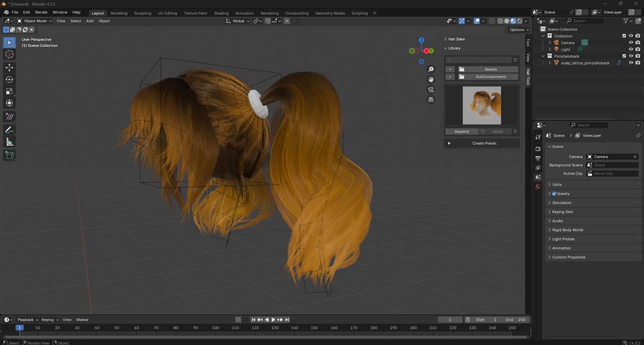Select the Move tool
644x345 pixels.
[x=10, y=68]
